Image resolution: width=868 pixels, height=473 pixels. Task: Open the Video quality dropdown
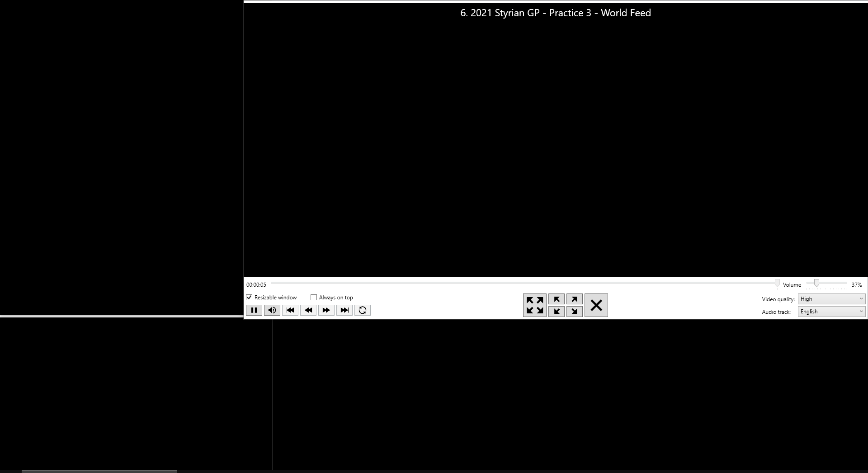(x=831, y=298)
